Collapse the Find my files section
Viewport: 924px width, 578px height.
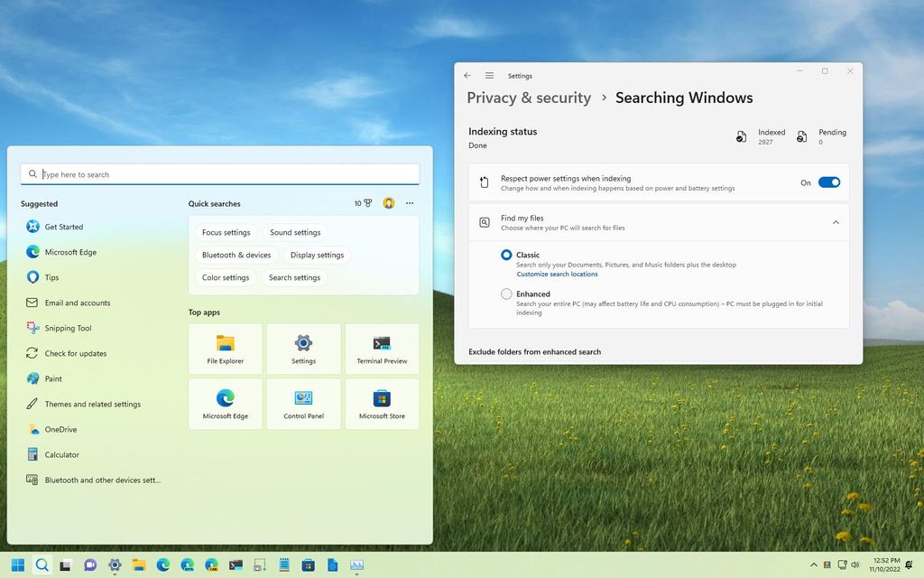point(836,222)
